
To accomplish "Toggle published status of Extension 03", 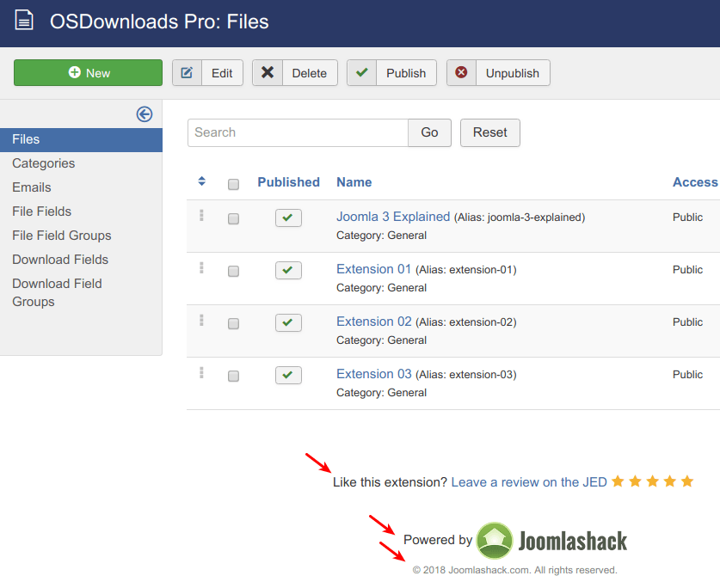I will (x=288, y=375).
